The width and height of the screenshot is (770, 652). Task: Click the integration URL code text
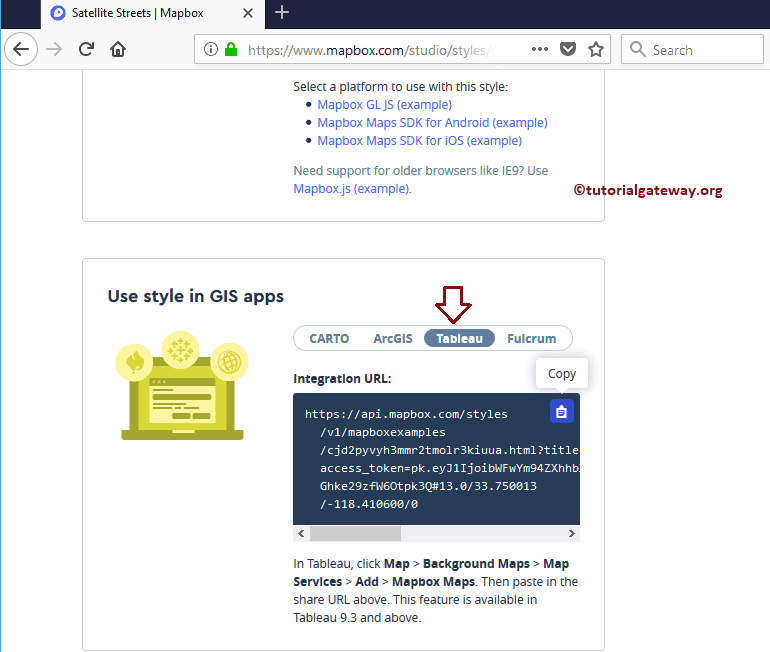[442, 459]
